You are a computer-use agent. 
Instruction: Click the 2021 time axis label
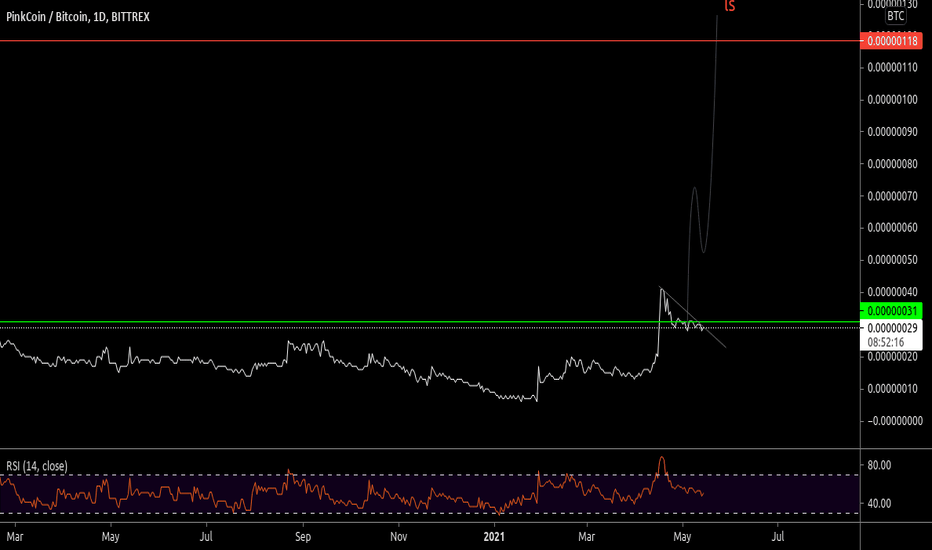click(494, 536)
